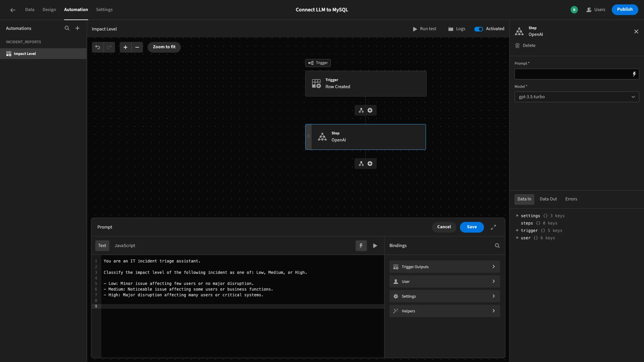Select Text mode in prompt editor

point(102,246)
